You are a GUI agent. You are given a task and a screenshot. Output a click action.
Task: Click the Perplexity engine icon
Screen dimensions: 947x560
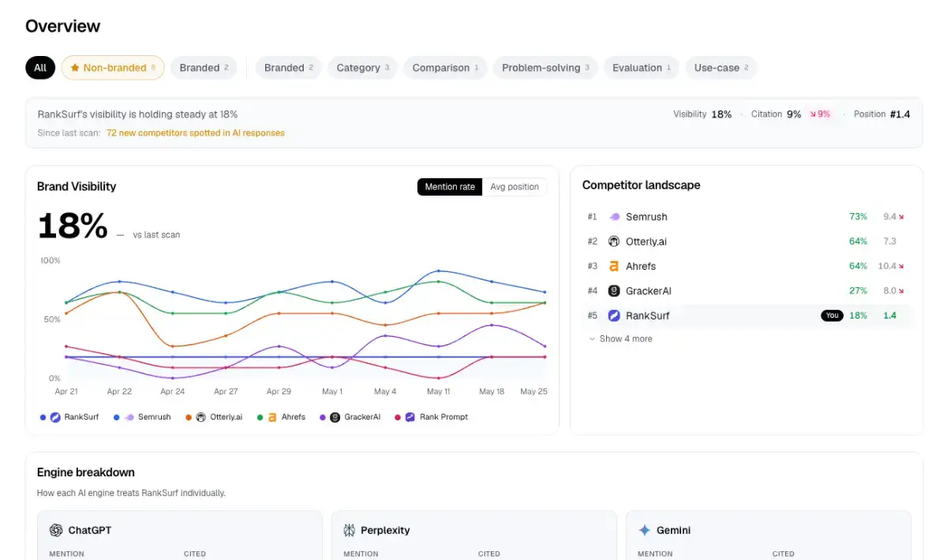coord(350,531)
